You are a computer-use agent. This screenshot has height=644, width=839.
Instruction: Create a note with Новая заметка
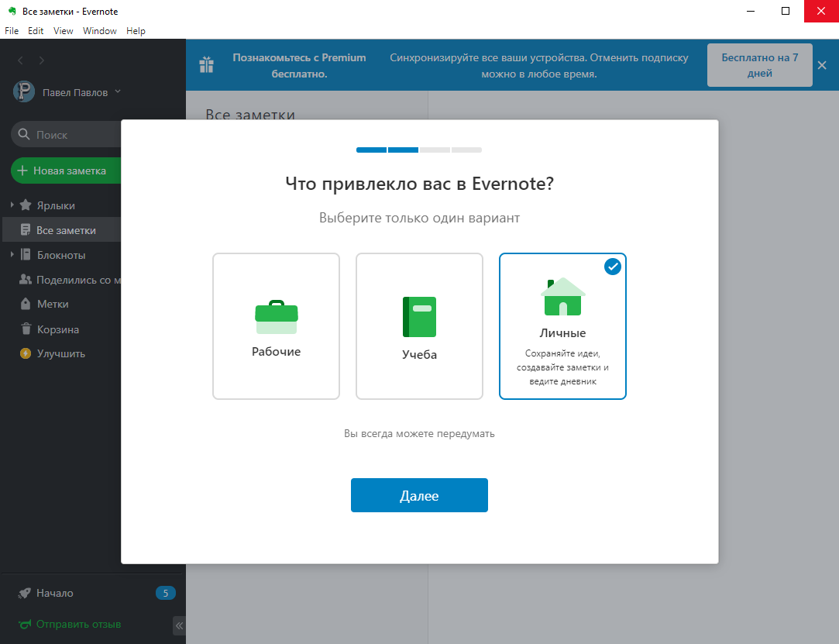tap(67, 170)
